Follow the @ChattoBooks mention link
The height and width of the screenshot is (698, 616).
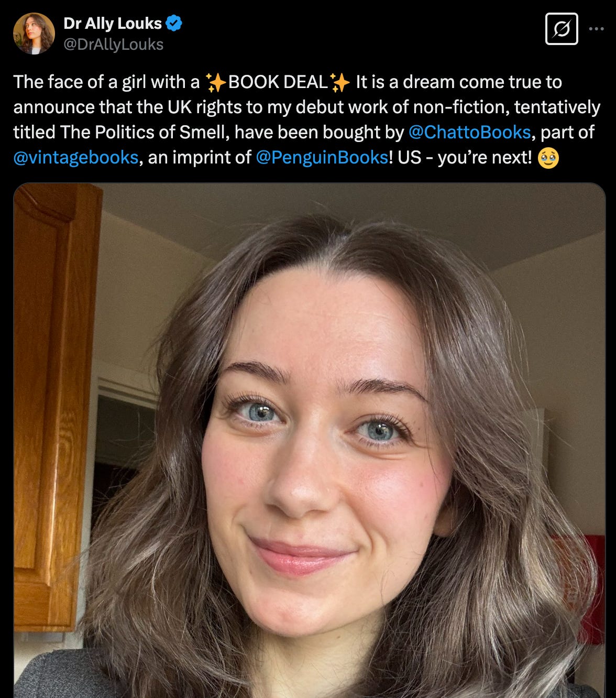click(x=469, y=132)
